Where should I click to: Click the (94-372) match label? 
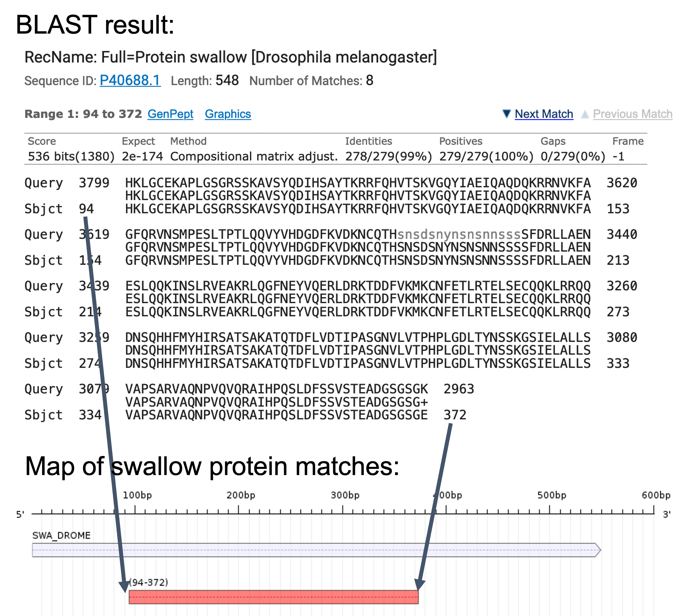(x=149, y=582)
